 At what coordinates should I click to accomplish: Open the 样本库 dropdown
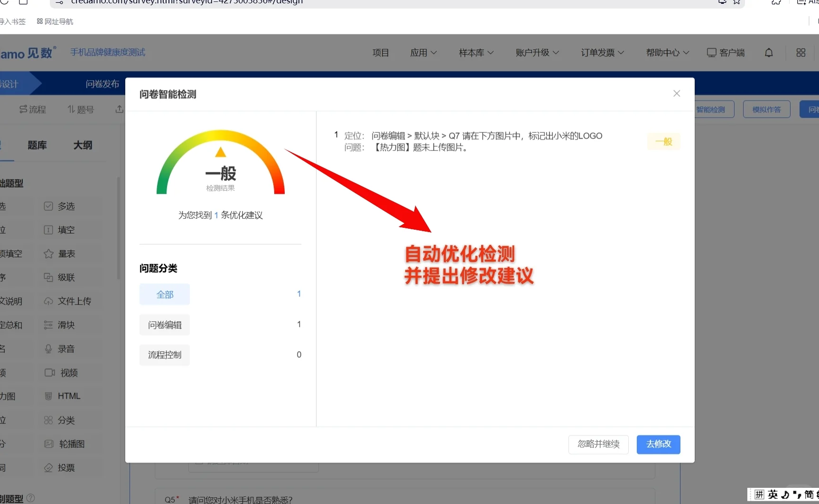pos(475,53)
